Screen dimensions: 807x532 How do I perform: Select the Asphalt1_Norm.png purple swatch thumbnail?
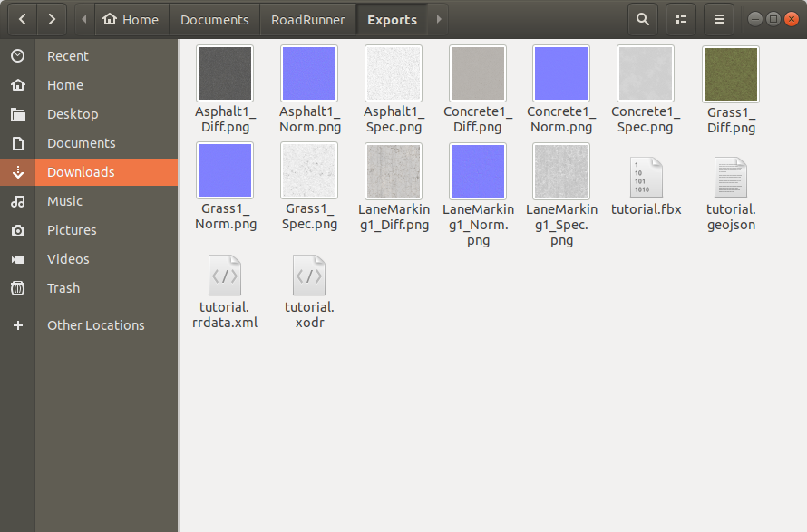pyautogui.click(x=308, y=73)
